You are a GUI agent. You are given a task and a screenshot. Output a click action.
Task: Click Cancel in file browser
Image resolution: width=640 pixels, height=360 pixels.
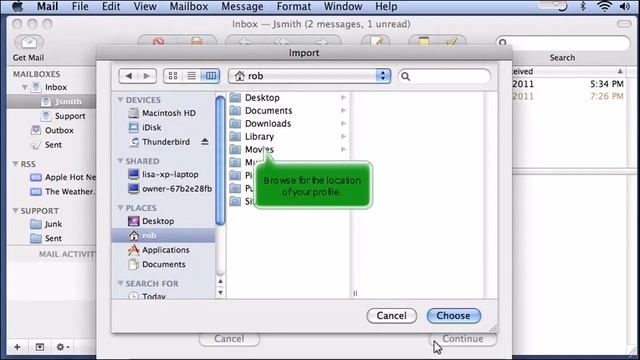tap(391, 316)
